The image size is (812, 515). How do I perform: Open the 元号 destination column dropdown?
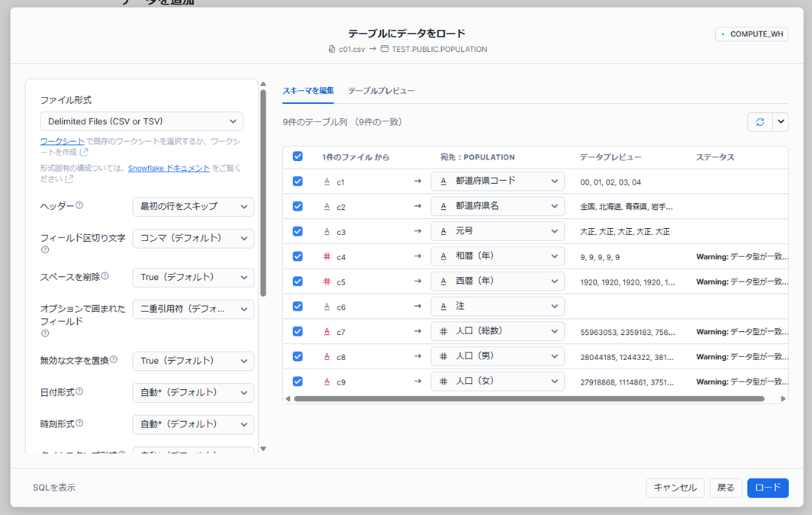(x=498, y=231)
